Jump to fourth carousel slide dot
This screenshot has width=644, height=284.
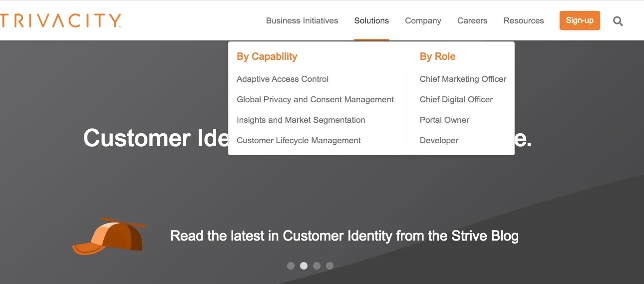tap(329, 266)
